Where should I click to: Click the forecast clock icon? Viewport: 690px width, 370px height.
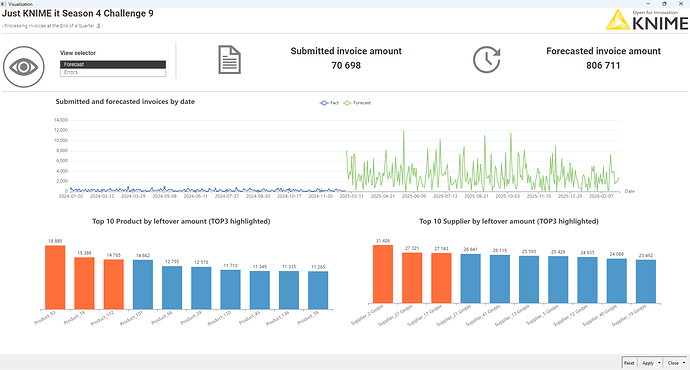coord(487,59)
